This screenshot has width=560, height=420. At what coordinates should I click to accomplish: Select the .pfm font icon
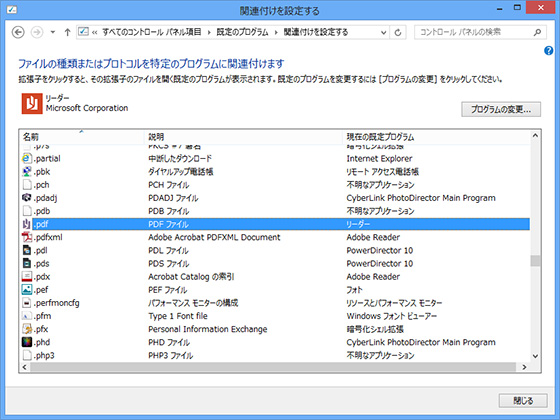pos(27,316)
